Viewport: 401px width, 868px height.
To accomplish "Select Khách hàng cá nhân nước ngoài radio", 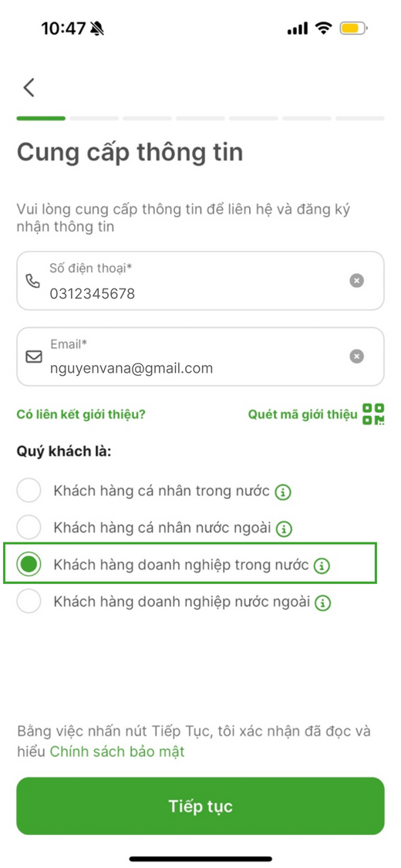I will point(29,527).
